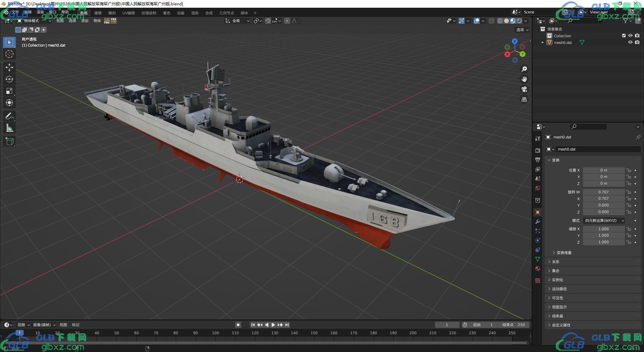Screen dimensions: 644x352
Task: Select the Measure ruler tool
Action: (x=9, y=128)
